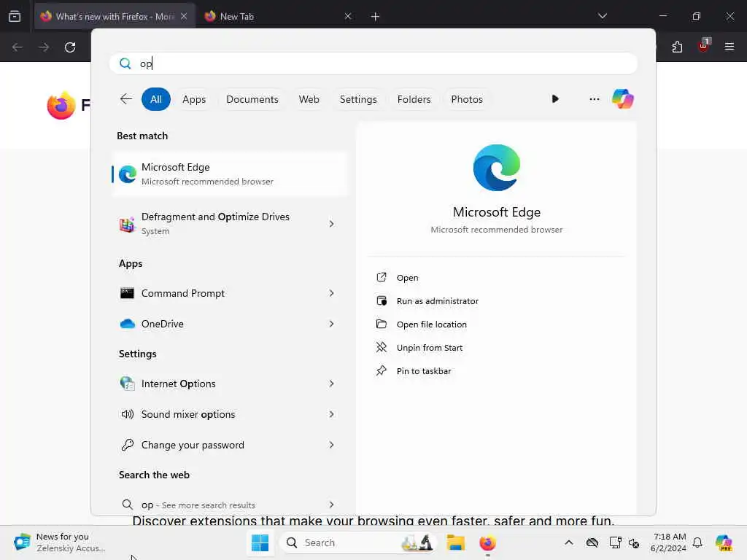This screenshot has width=747, height=560.
Task: Click Unpin from Start
Action: [429, 348]
